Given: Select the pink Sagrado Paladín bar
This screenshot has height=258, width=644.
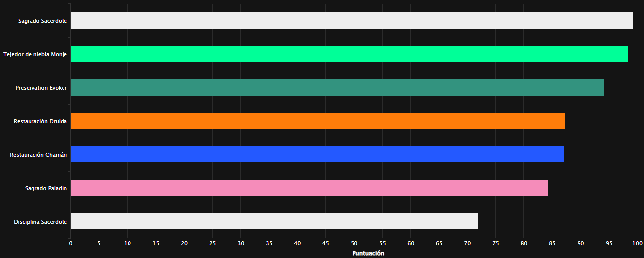Looking at the screenshot, I should point(309,188).
